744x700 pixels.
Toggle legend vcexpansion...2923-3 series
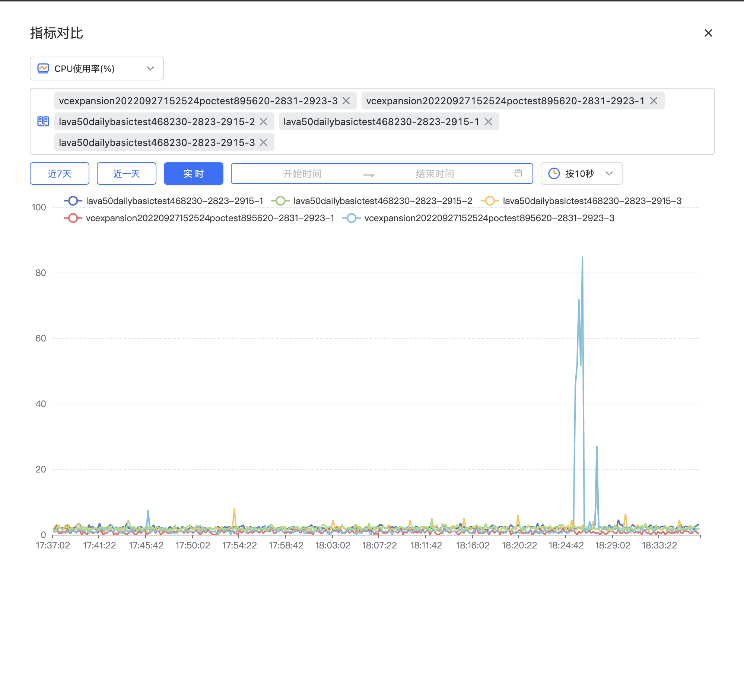click(478, 218)
